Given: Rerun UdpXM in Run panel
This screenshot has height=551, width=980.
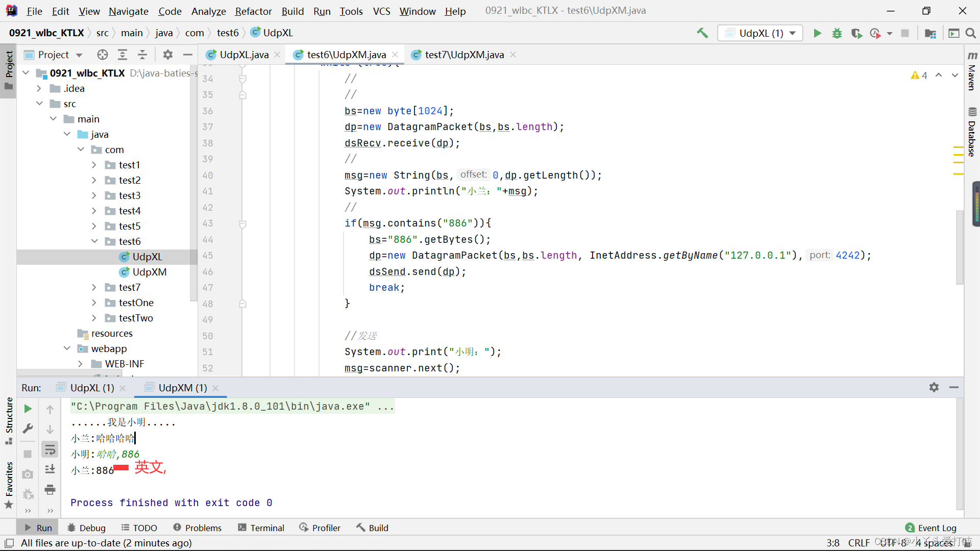Looking at the screenshot, I should point(28,409).
